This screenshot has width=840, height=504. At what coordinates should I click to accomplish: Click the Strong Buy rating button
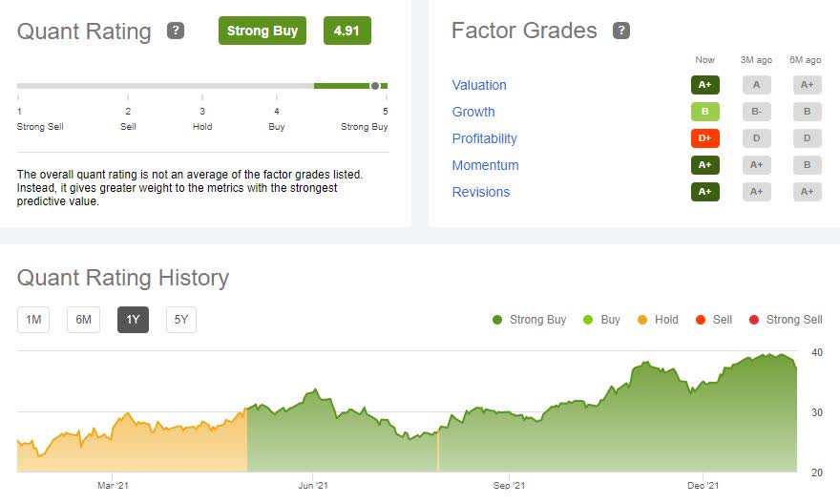262,31
